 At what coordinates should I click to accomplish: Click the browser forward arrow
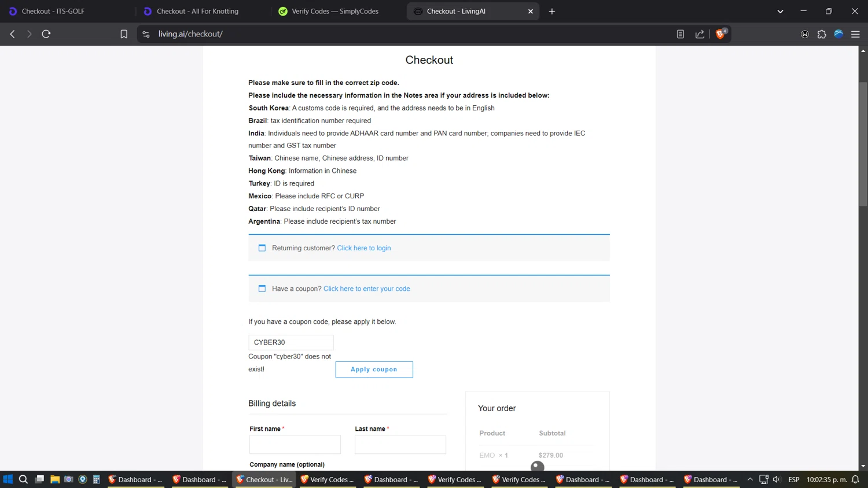coord(29,34)
